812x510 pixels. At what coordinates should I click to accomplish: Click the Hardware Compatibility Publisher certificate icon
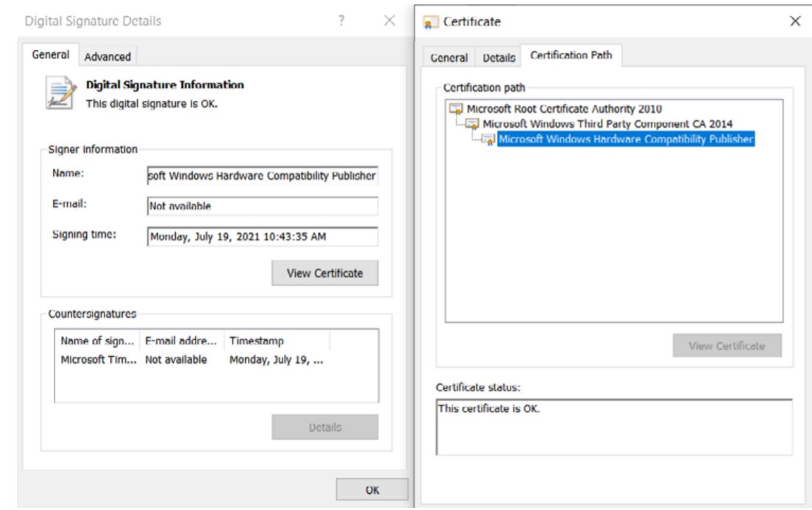488,138
